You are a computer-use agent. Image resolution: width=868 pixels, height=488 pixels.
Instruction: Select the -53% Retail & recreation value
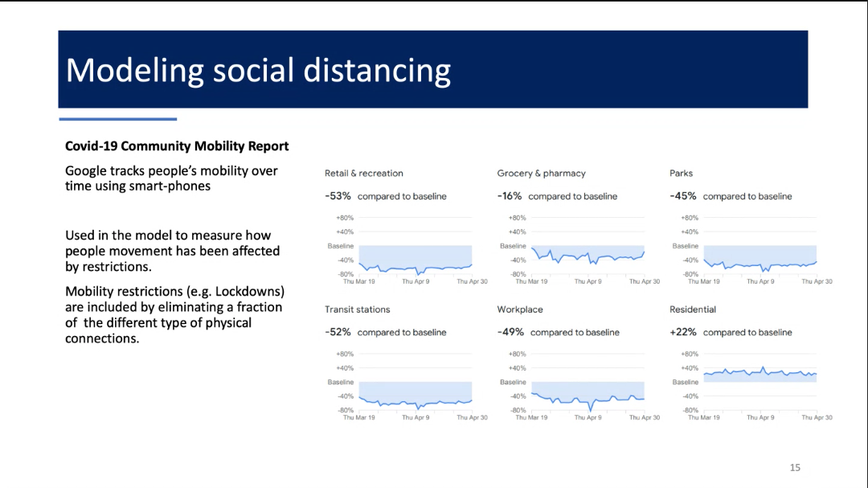pos(338,196)
